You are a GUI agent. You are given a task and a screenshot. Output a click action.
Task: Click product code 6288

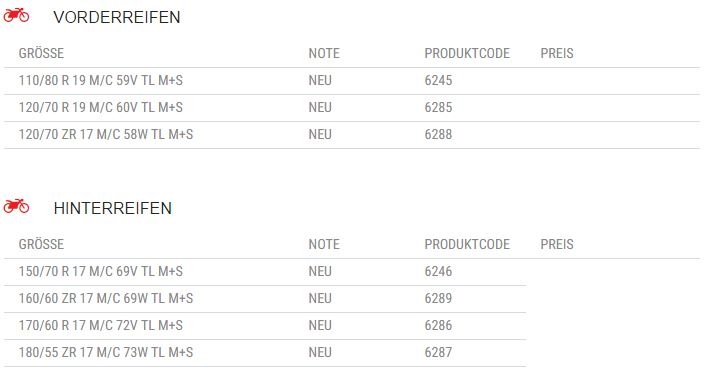(438, 134)
